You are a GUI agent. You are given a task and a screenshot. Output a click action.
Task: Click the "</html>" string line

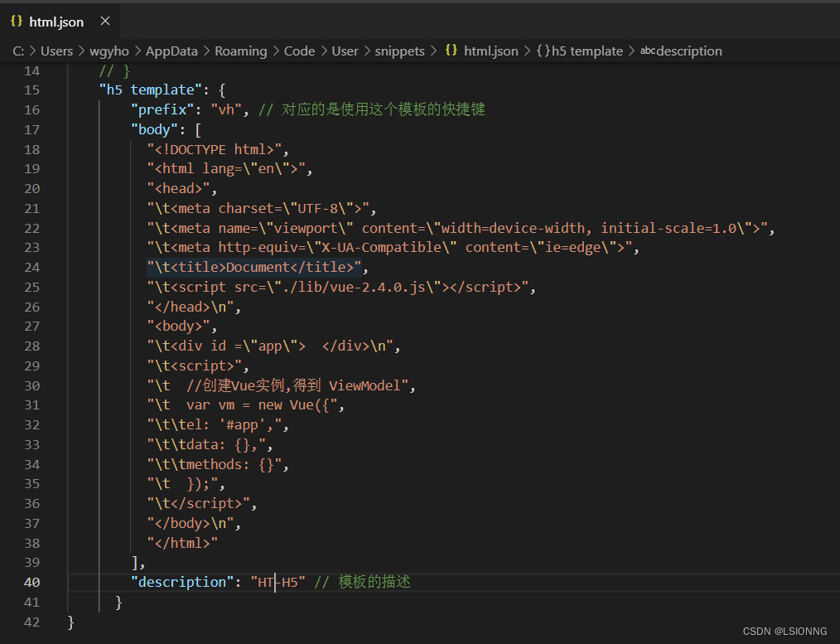coord(183,543)
